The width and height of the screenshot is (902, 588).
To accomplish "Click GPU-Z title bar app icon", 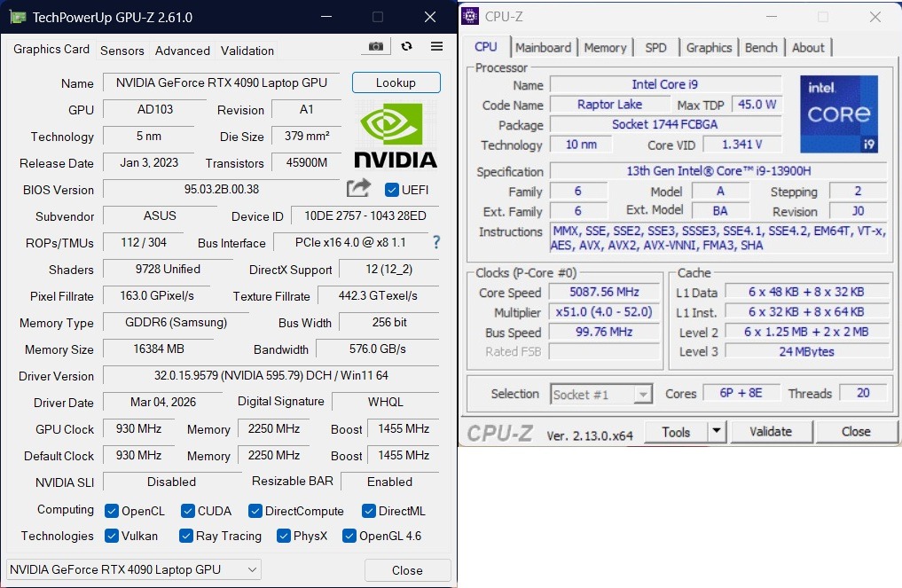I will point(18,17).
